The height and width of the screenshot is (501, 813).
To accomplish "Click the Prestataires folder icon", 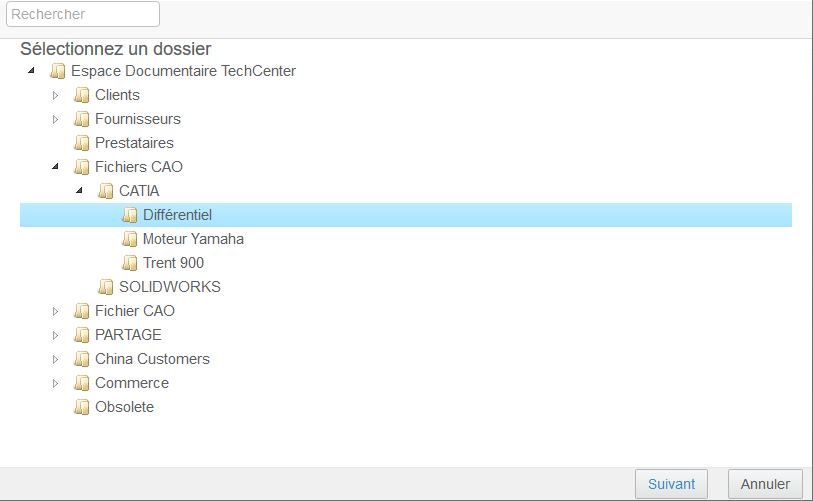I will point(82,143).
